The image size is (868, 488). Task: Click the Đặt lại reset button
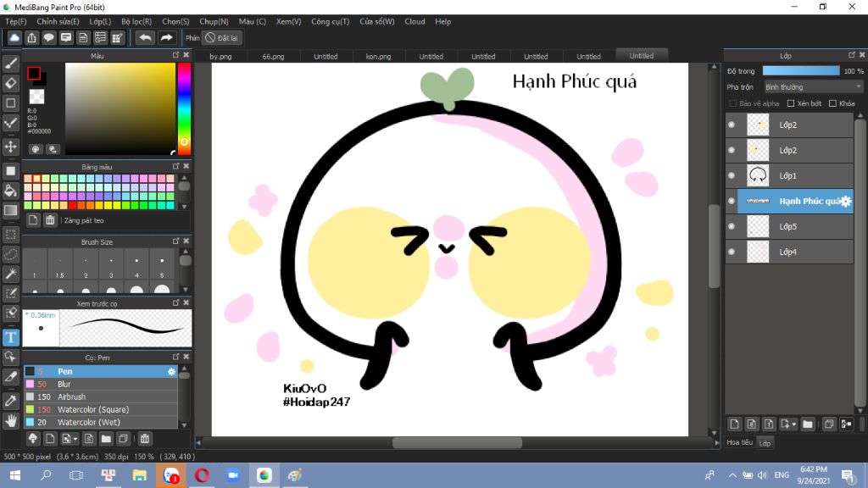tap(221, 37)
